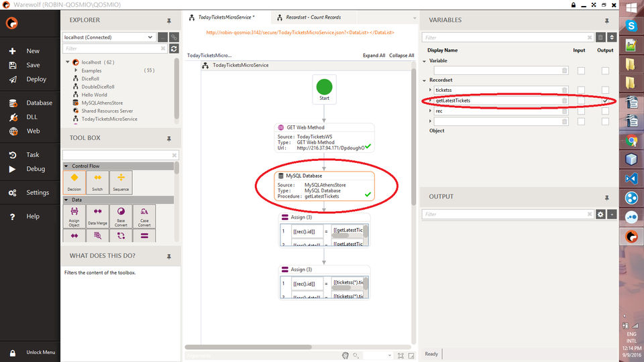Pick the Data Merge tool
The height and width of the screenshot is (362, 644).
pos(97,217)
